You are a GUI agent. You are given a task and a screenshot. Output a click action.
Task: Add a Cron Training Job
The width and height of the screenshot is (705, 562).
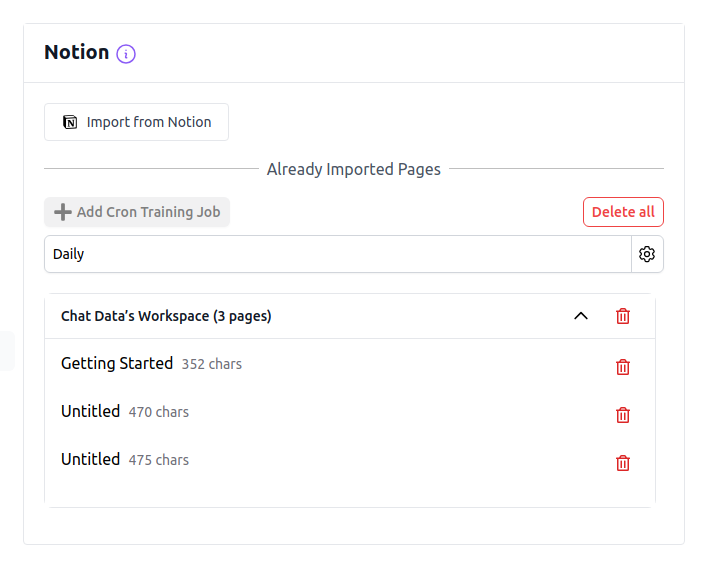click(137, 212)
